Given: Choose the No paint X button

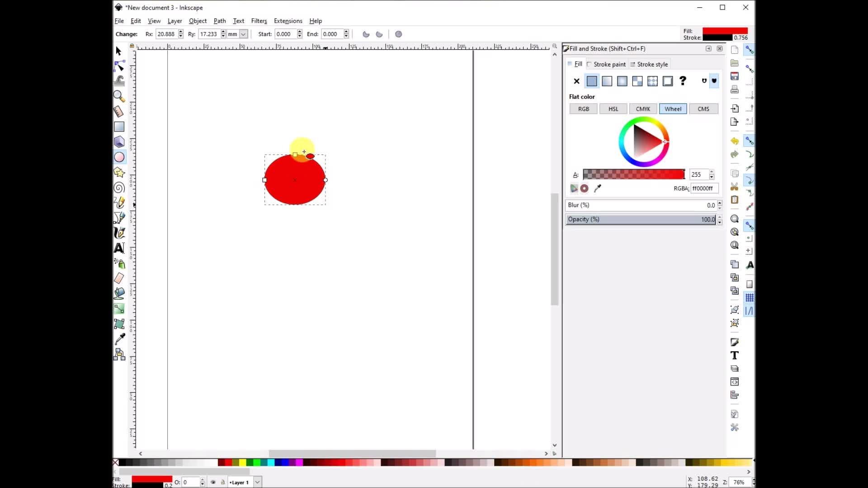Looking at the screenshot, I should click(576, 81).
